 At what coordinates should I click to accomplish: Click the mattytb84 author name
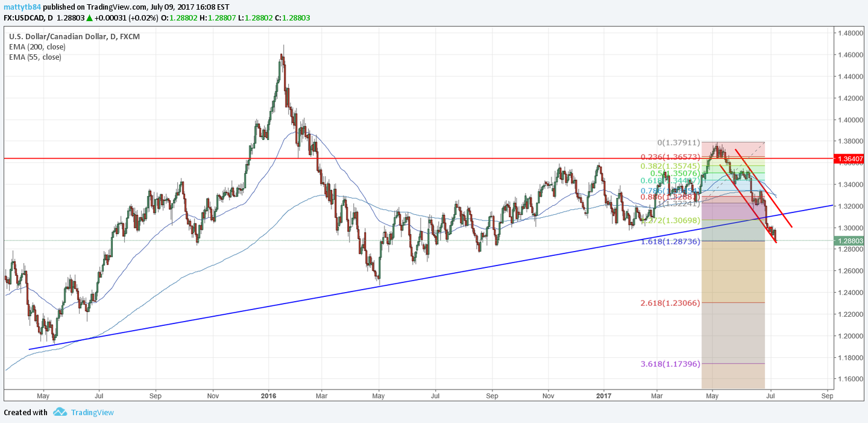22,7
